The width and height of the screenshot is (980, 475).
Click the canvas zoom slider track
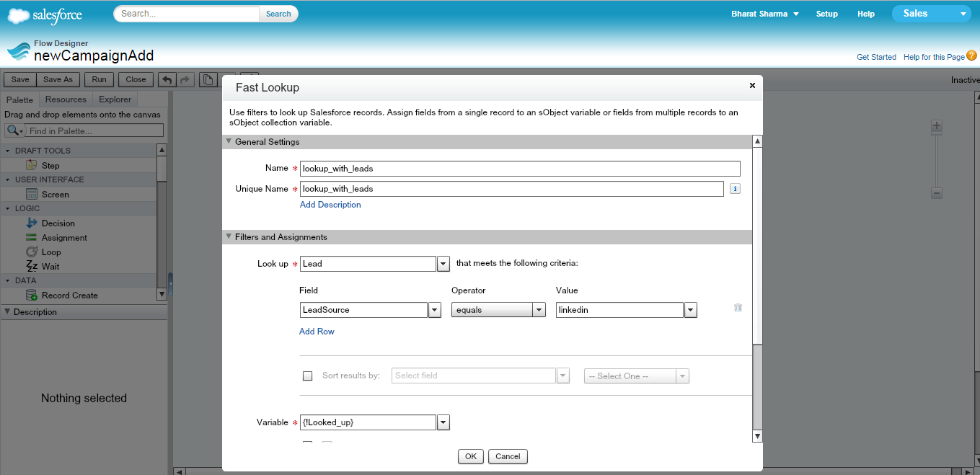pyautogui.click(x=937, y=160)
